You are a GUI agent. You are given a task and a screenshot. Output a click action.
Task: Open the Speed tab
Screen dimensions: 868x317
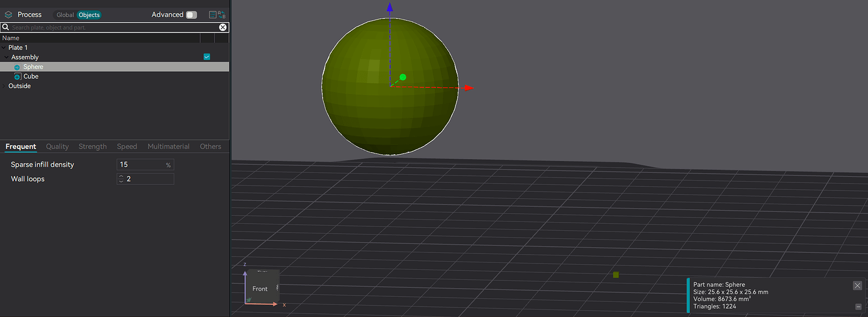coord(127,147)
